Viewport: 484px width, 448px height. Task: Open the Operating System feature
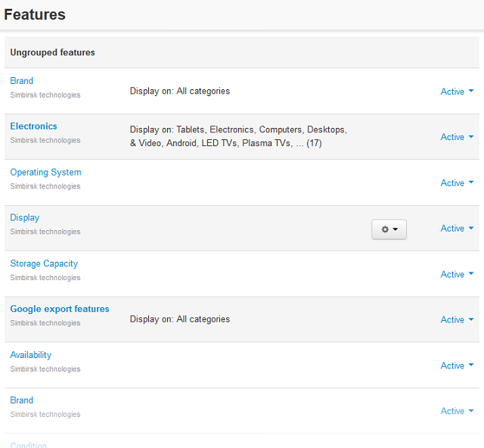click(45, 172)
